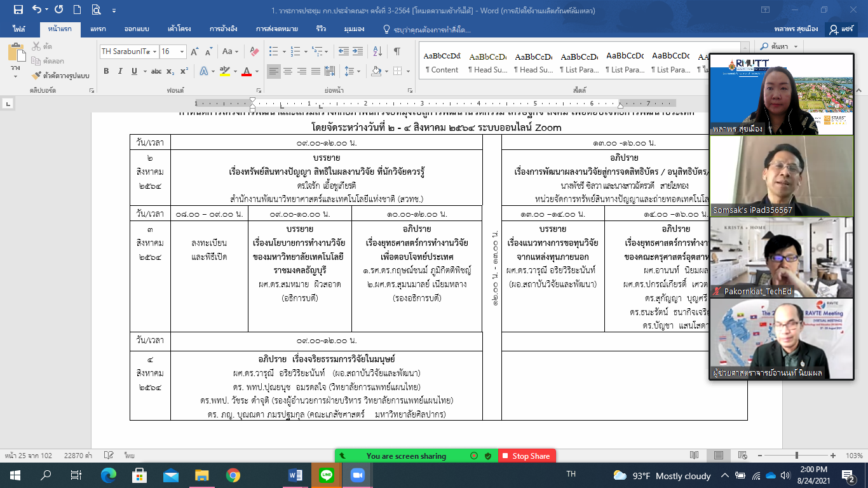Activate the Format Painter brush
Image resolution: width=868 pixels, height=488 pixels.
click(61, 76)
